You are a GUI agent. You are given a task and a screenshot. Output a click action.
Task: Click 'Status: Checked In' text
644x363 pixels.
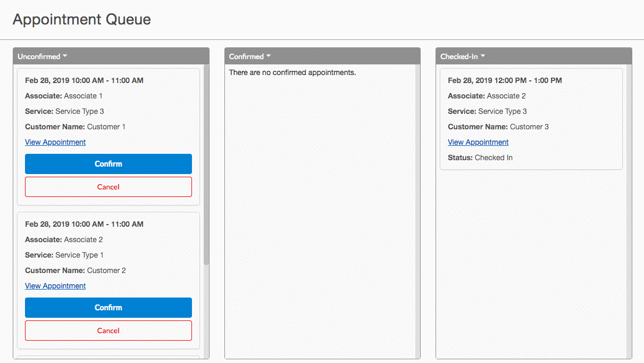(480, 158)
